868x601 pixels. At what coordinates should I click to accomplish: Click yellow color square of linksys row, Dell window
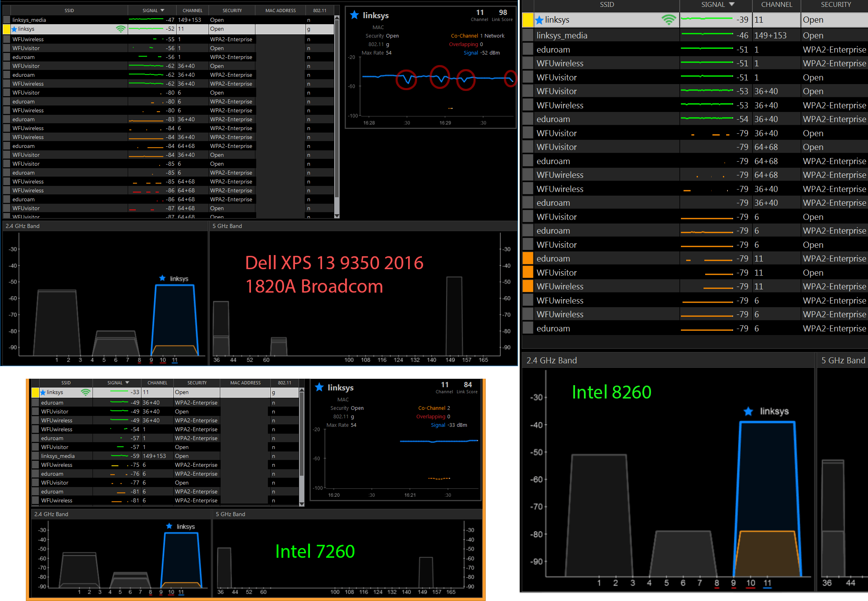(6, 29)
